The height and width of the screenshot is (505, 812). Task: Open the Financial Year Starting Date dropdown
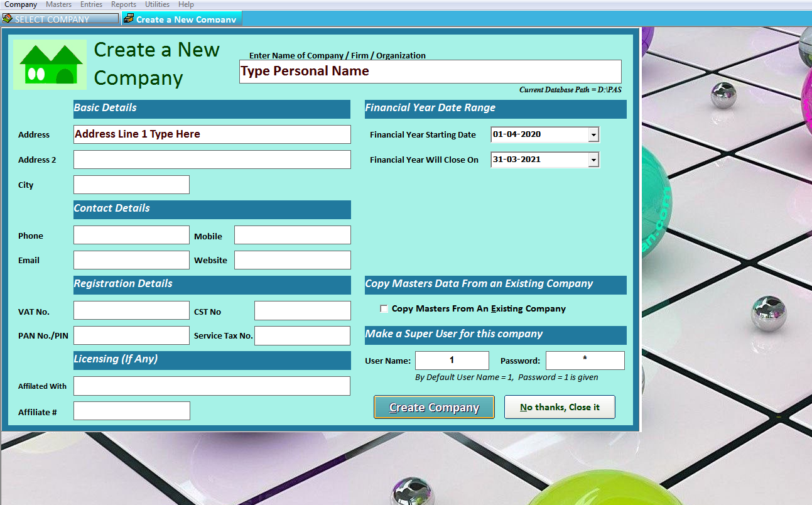click(593, 134)
